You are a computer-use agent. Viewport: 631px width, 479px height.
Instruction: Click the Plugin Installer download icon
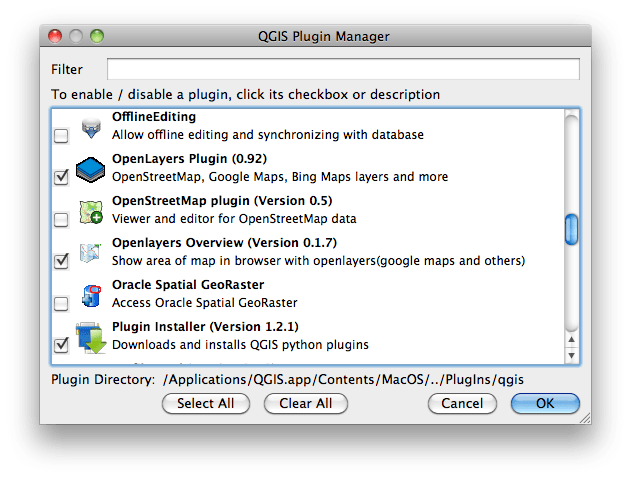tap(91, 338)
